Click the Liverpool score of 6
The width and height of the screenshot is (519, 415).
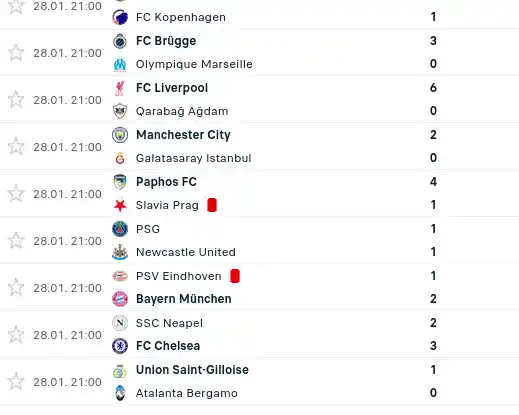tap(433, 88)
